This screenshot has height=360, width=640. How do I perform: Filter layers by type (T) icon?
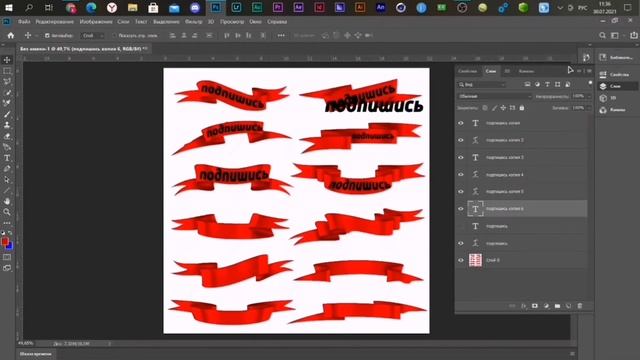(547, 84)
